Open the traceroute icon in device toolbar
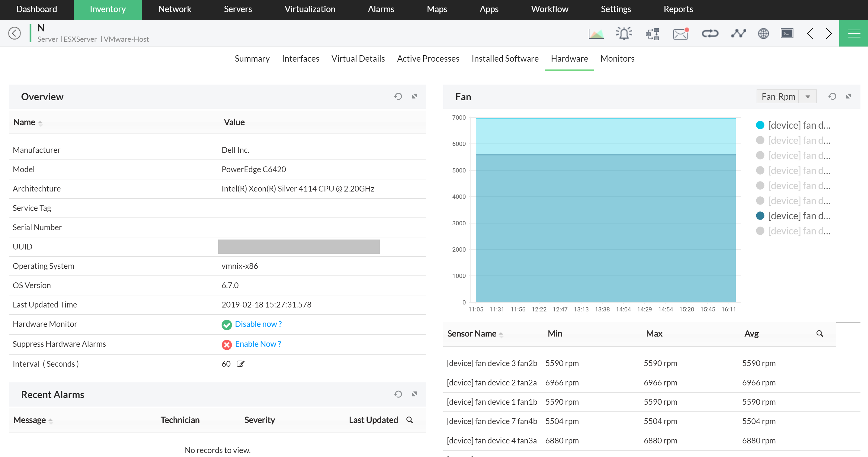The image size is (868, 457). (x=738, y=33)
